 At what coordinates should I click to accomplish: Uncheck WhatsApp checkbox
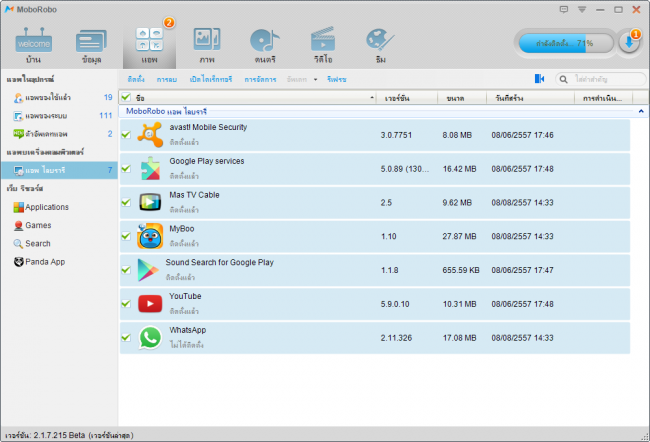click(x=126, y=338)
